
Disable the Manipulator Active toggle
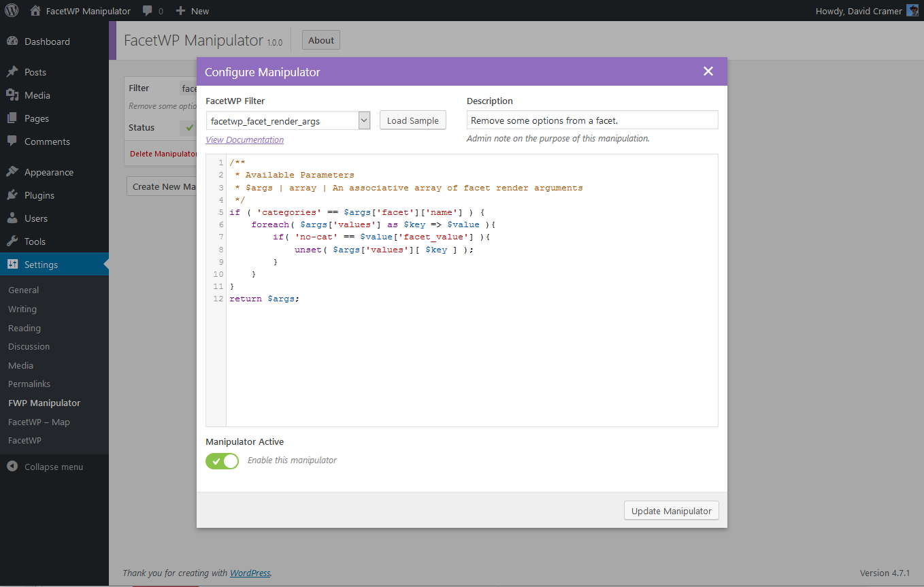point(222,460)
